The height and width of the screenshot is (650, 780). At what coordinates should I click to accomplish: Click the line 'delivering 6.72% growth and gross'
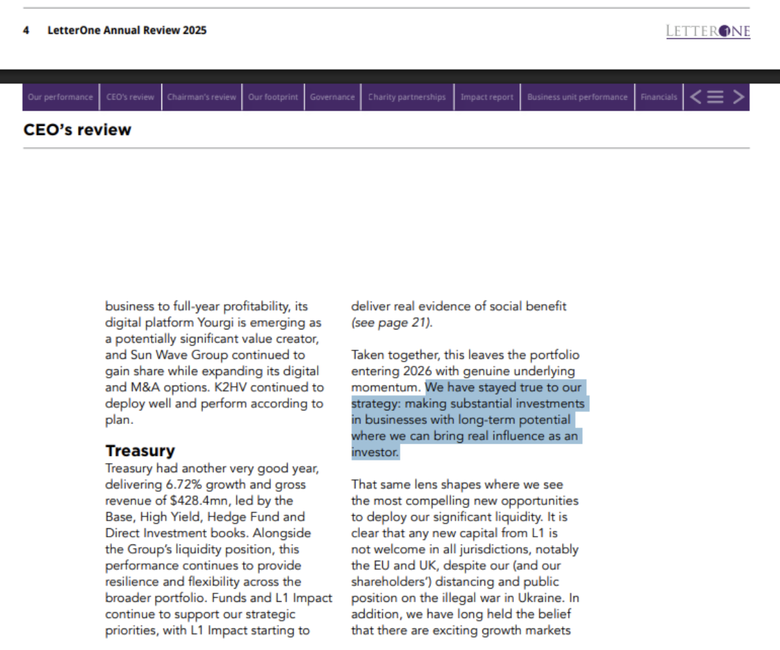click(205, 484)
